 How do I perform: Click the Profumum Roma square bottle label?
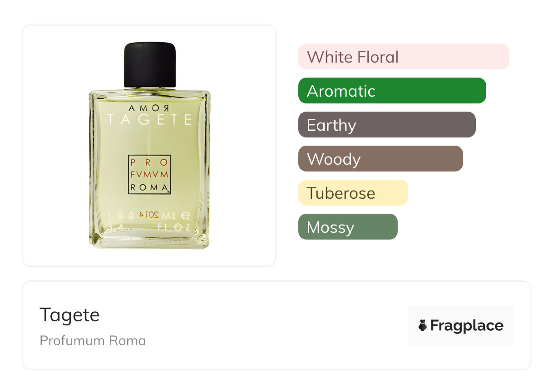tap(149, 175)
